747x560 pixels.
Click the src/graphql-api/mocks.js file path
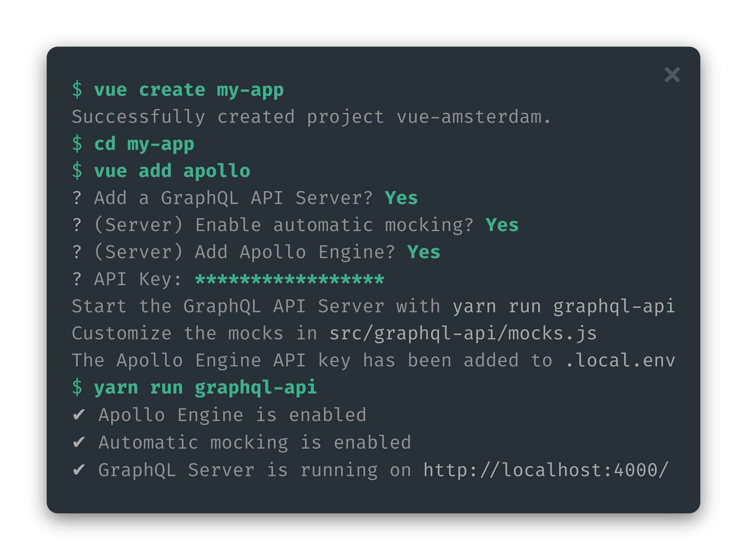[463, 334]
